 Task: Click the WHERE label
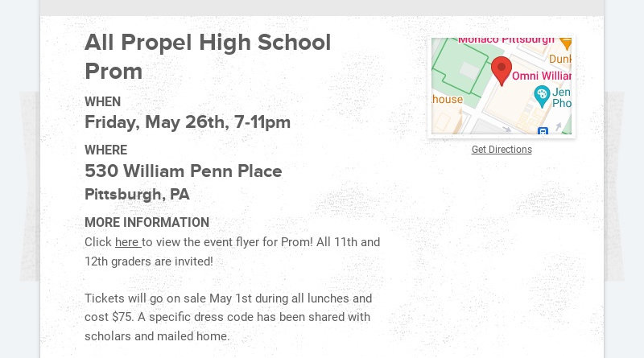point(105,150)
